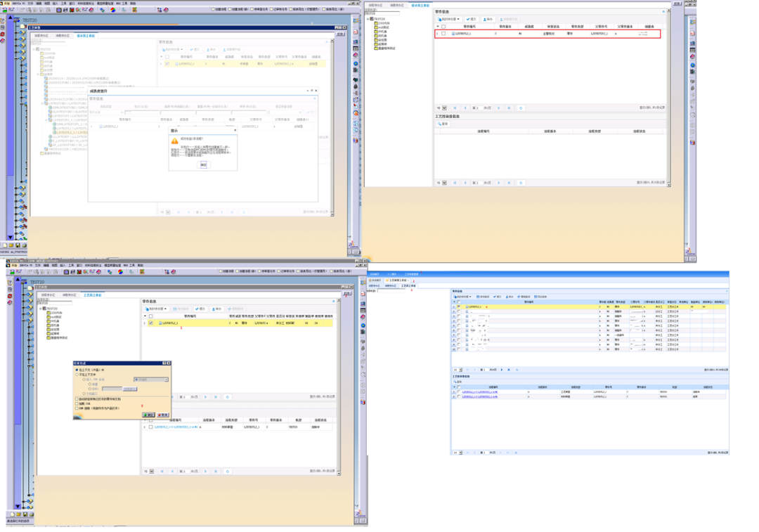
Task: Open the leftmost dropdown button on the bottom-right window's toolbar
Action: 462,297
